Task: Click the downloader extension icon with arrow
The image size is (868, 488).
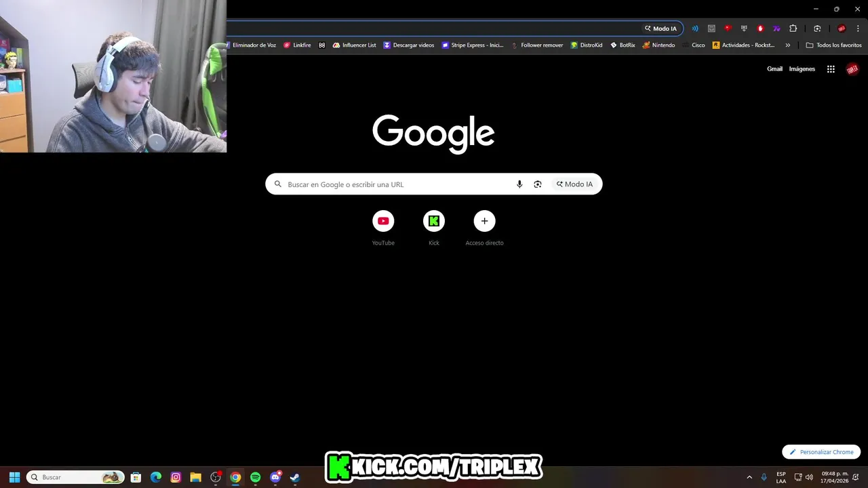Action: pos(744,28)
